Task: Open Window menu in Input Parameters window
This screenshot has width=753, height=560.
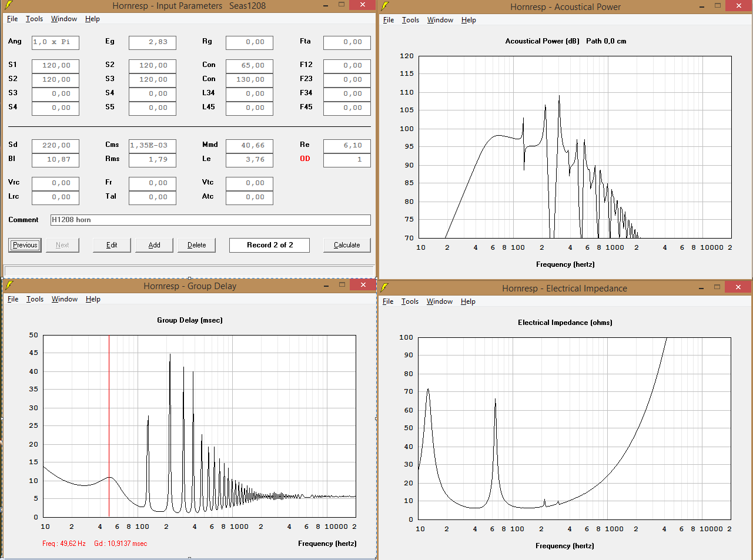Action: pyautogui.click(x=64, y=19)
